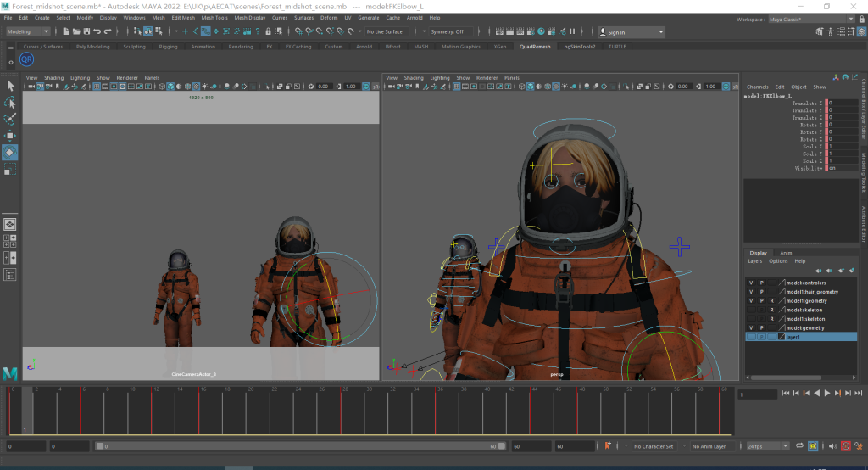Switch to the Anim layer editor tab
The image size is (868, 470).
[786, 253]
